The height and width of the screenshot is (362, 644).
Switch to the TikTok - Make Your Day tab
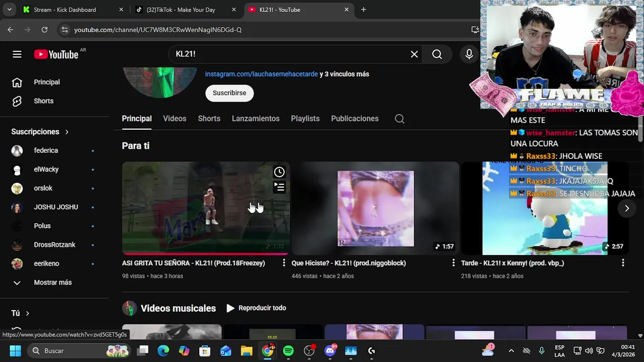pyautogui.click(x=186, y=10)
